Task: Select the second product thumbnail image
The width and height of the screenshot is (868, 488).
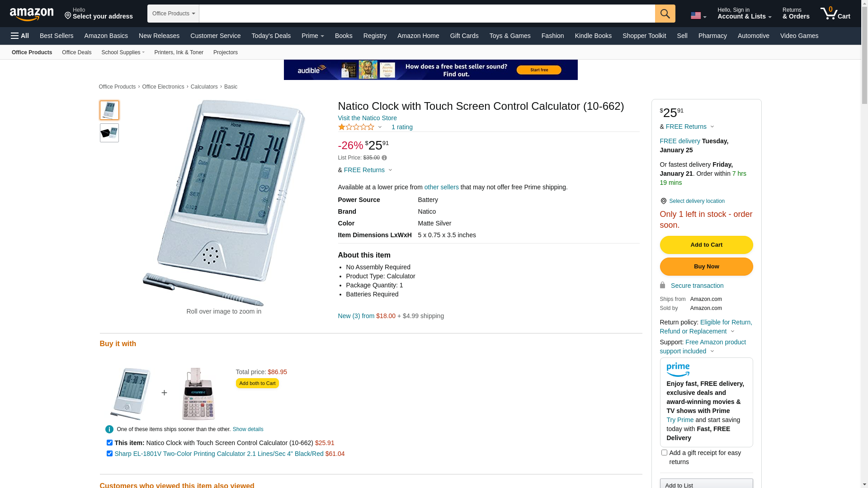Action: pyautogui.click(x=109, y=133)
